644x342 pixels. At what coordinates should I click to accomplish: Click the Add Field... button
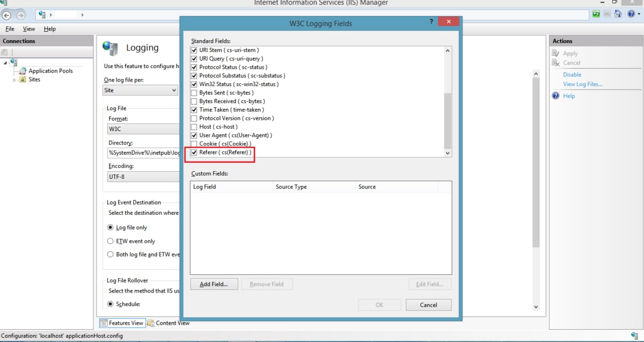click(214, 284)
